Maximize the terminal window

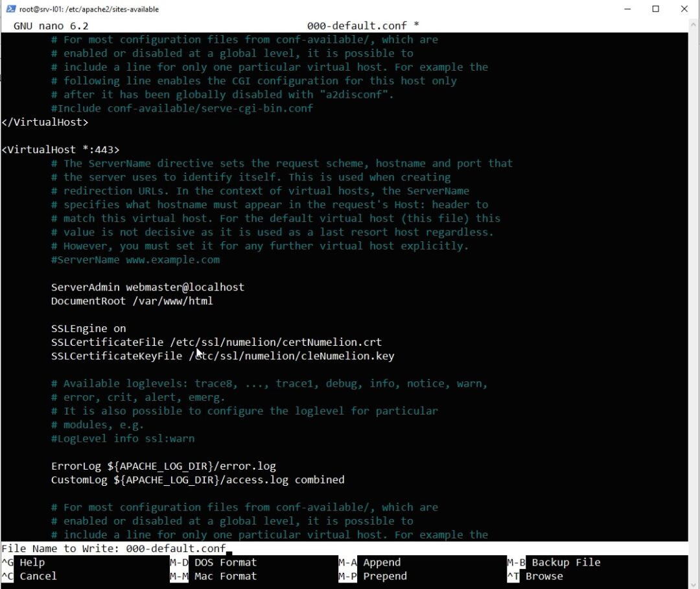click(655, 9)
